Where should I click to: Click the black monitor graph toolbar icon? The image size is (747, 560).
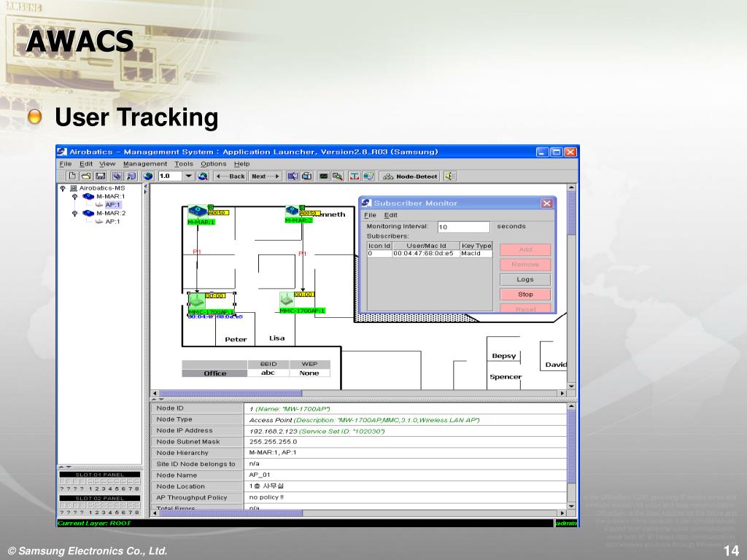(x=324, y=176)
